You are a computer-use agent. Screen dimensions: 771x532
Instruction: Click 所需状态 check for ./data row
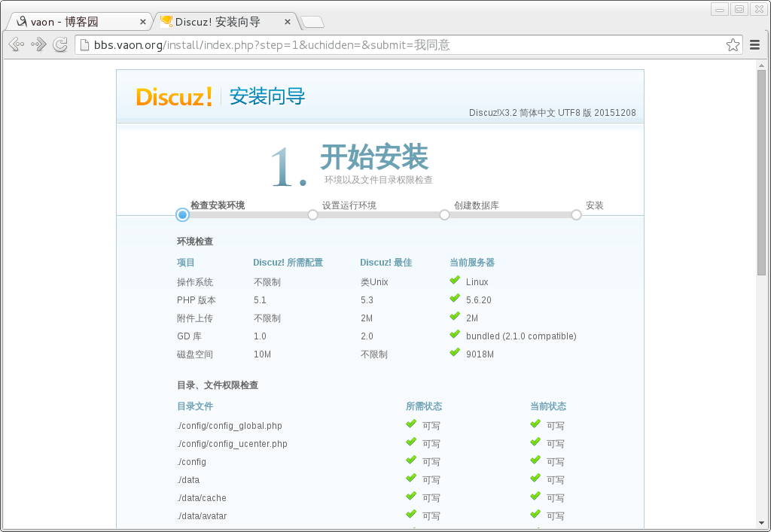pos(412,479)
